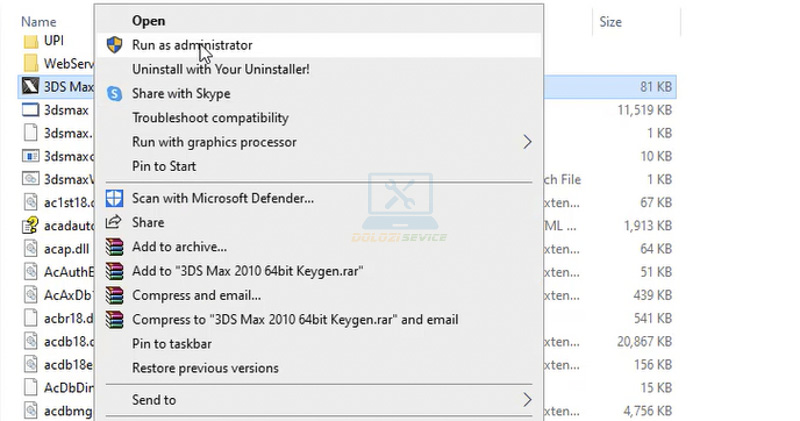
Task: Click the 3dsmaxV file icon
Action: [x=31, y=179]
